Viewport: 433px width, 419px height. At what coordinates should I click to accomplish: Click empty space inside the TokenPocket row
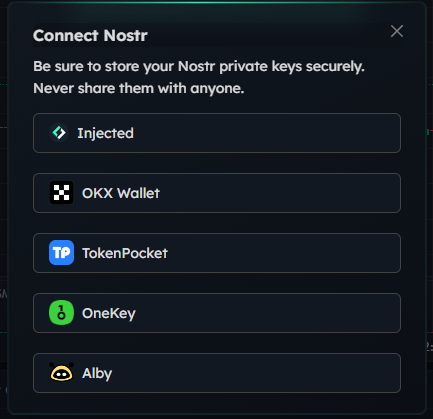283,253
